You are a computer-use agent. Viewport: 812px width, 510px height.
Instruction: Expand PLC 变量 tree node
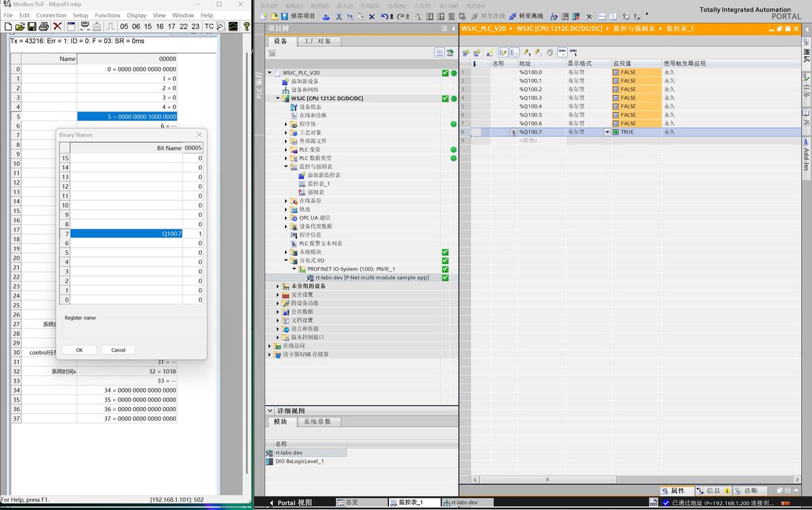(x=286, y=149)
